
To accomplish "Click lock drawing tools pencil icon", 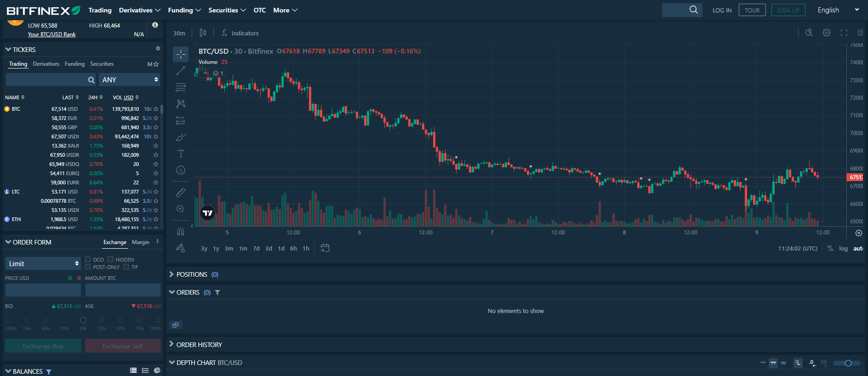I will click(x=181, y=248).
